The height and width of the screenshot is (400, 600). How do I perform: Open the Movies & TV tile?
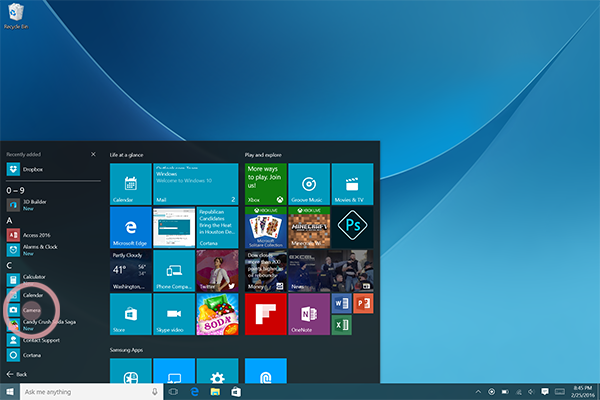coord(352,184)
